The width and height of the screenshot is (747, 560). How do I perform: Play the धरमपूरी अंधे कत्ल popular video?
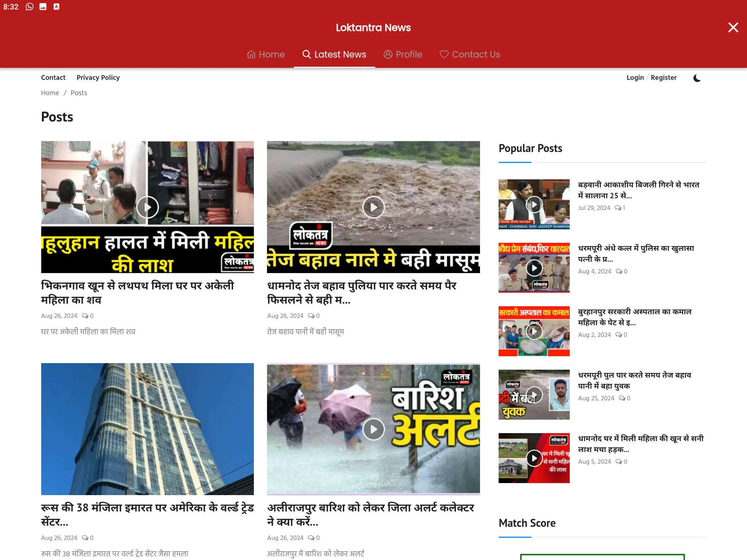click(x=534, y=268)
